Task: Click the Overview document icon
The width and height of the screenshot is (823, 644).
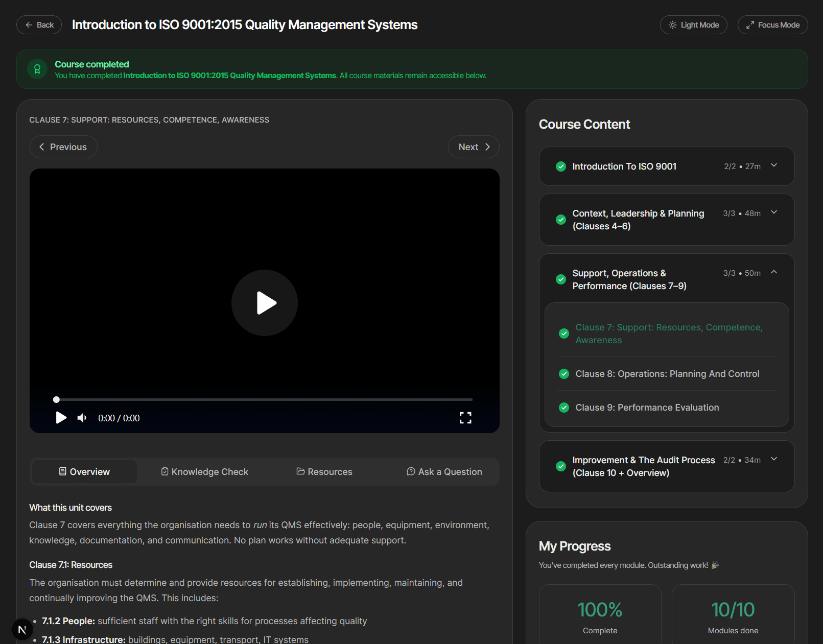Action: point(63,471)
